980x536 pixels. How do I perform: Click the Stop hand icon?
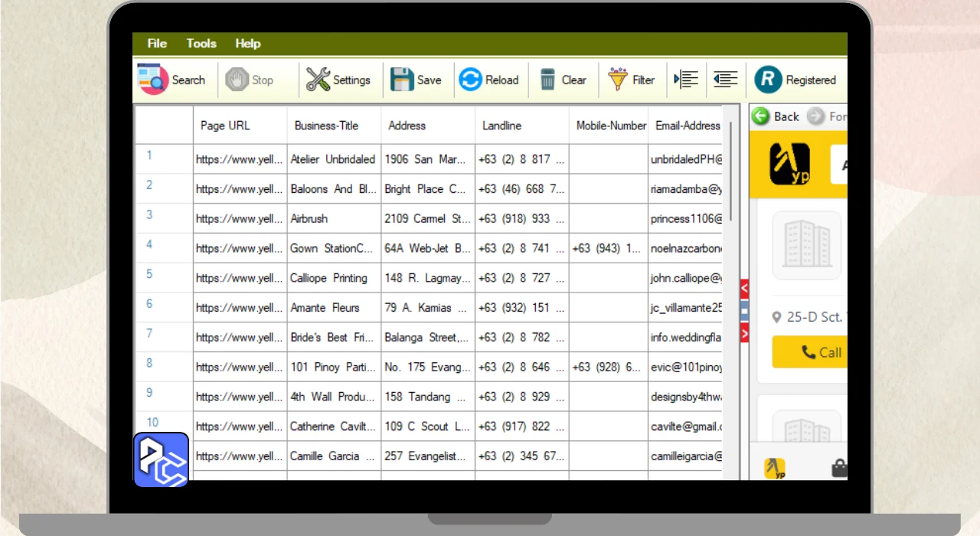[x=237, y=80]
